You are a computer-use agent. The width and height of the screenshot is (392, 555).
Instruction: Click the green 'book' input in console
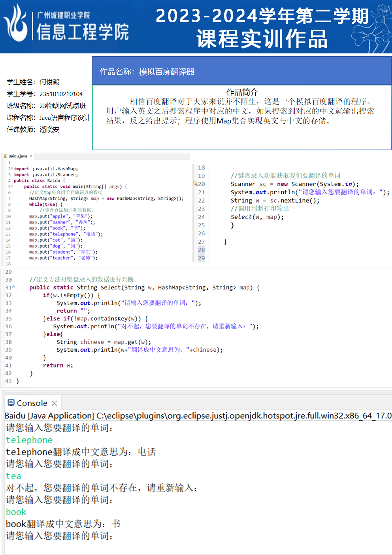16,512
